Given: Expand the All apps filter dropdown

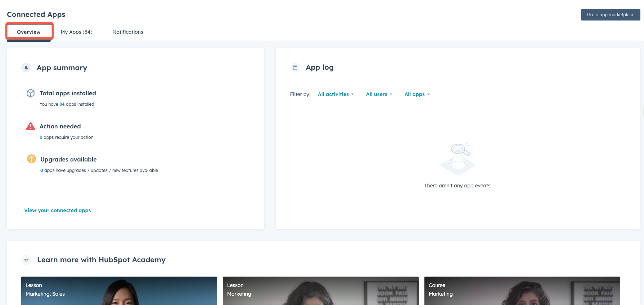Looking at the screenshot, I should (x=417, y=94).
